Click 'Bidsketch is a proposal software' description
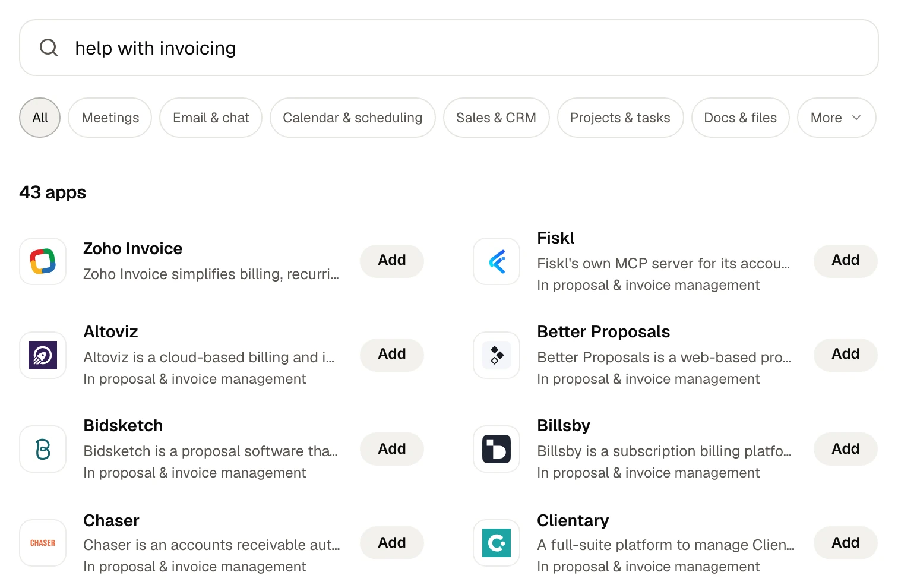 click(x=210, y=451)
